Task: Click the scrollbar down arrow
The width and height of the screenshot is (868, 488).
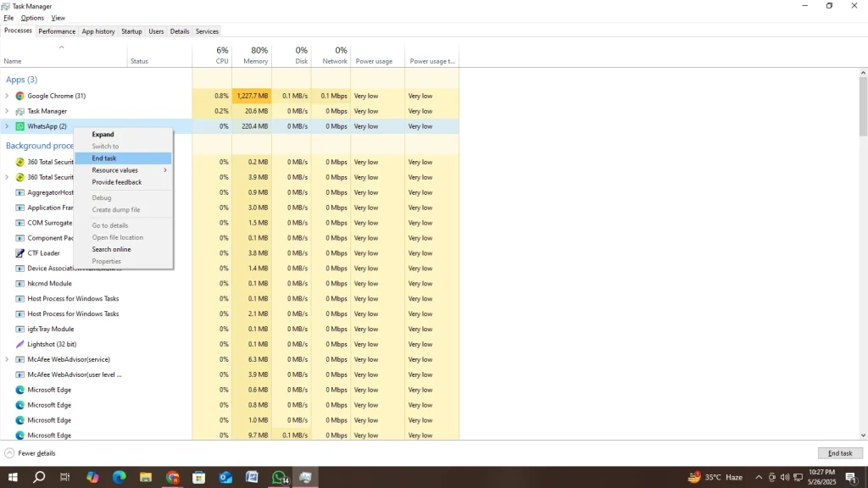Action: click(863, 435)
